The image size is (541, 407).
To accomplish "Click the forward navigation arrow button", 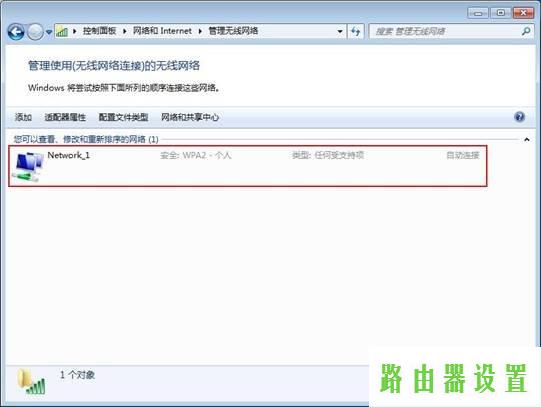I will click(x=35, y=32).
